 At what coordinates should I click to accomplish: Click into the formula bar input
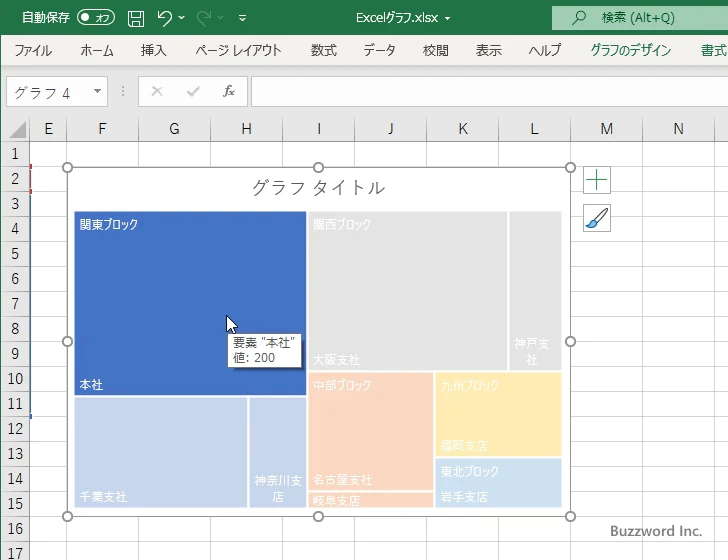click(480, 92)
